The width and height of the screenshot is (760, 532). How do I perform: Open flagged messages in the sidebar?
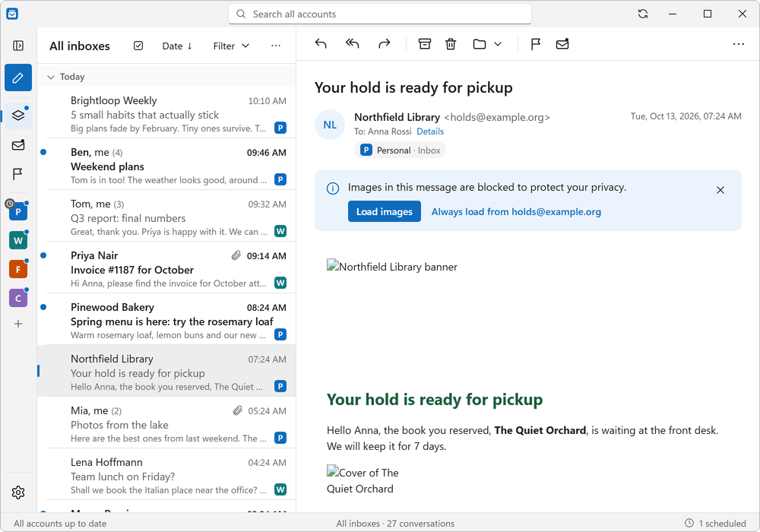click(x=18, y=174)
